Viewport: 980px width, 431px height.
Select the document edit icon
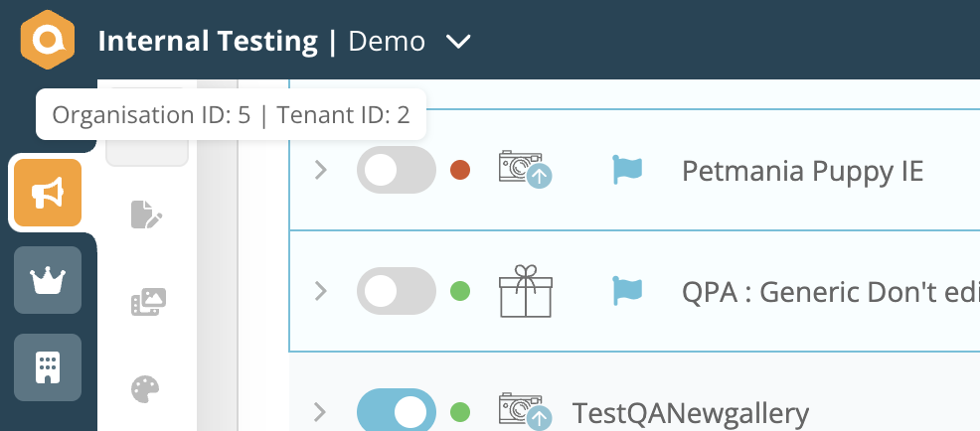pos(147,215)
